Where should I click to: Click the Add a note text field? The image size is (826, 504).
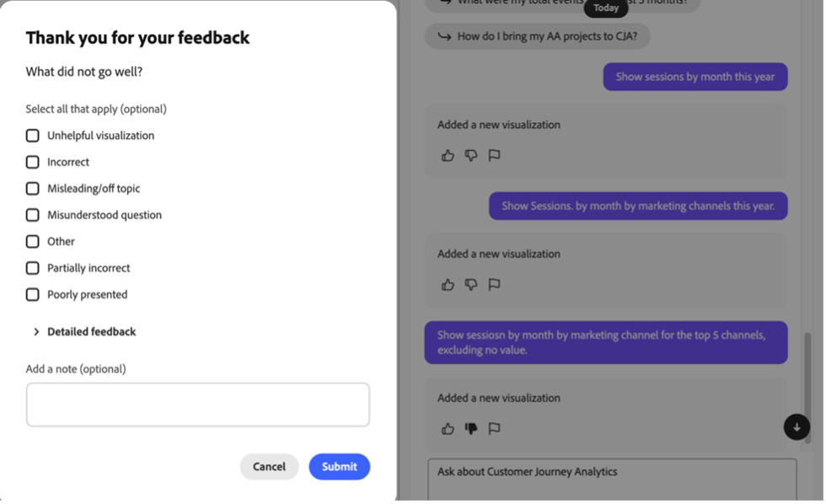198,405
